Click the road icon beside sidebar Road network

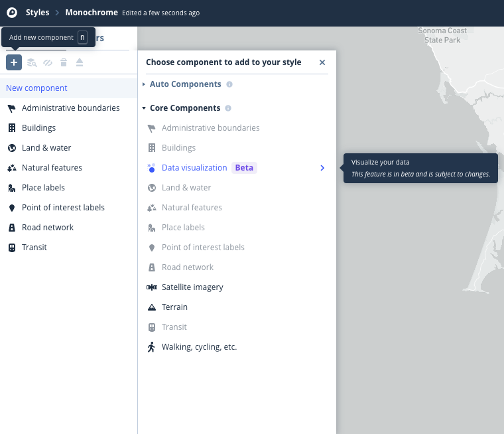12,228
